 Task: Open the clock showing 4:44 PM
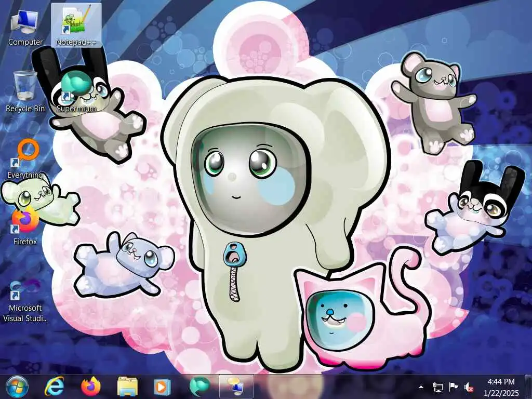point(501,382)
